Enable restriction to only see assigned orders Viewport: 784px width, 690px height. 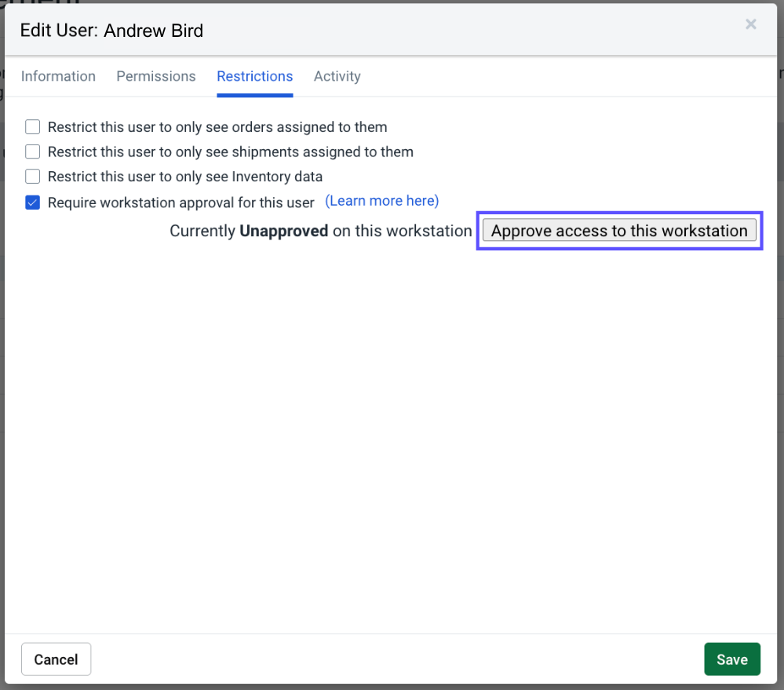32,126
